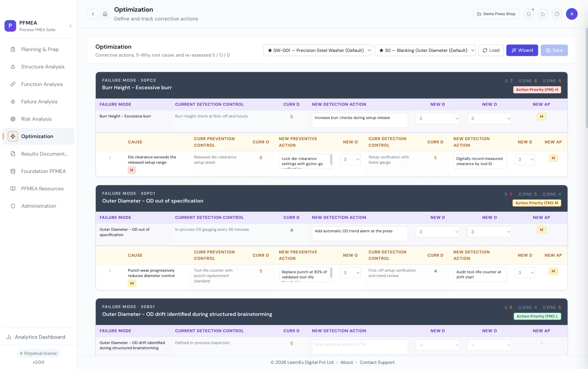Click the Planning & Prep clipboard icon
The height and width of the screenshot is (369, 588).
(x=13, y=49)
